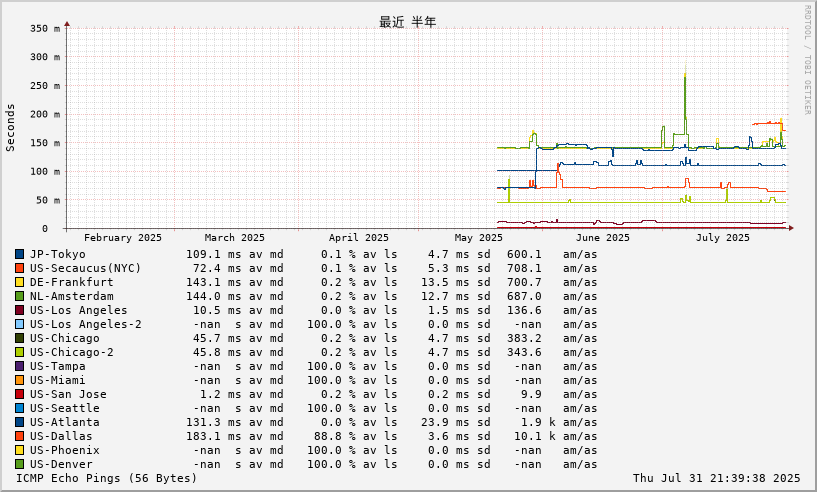Click the April 2025 axis label
817x492 pixels.
pos(358,238)
